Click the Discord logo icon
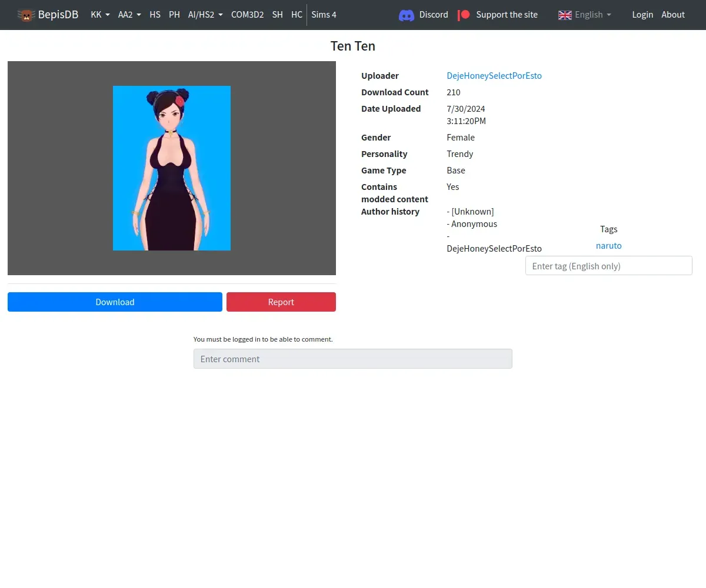 pos(407,15)
